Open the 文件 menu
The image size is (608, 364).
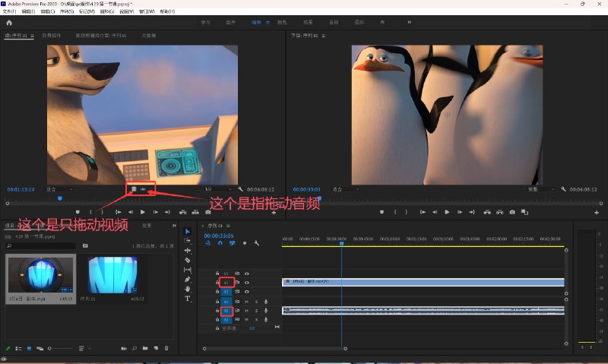pyautogui.click(x=9, y=12)
